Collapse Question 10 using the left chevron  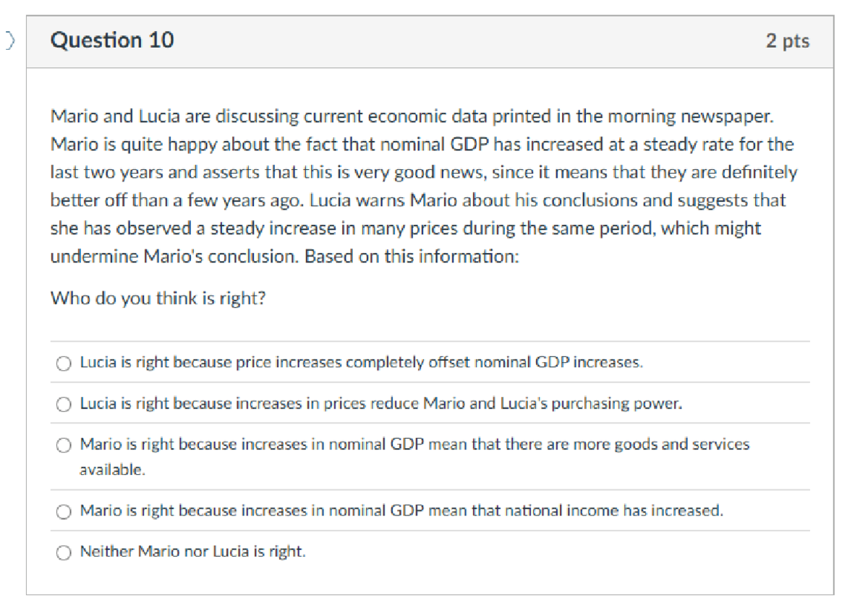[x=10, y=40]
